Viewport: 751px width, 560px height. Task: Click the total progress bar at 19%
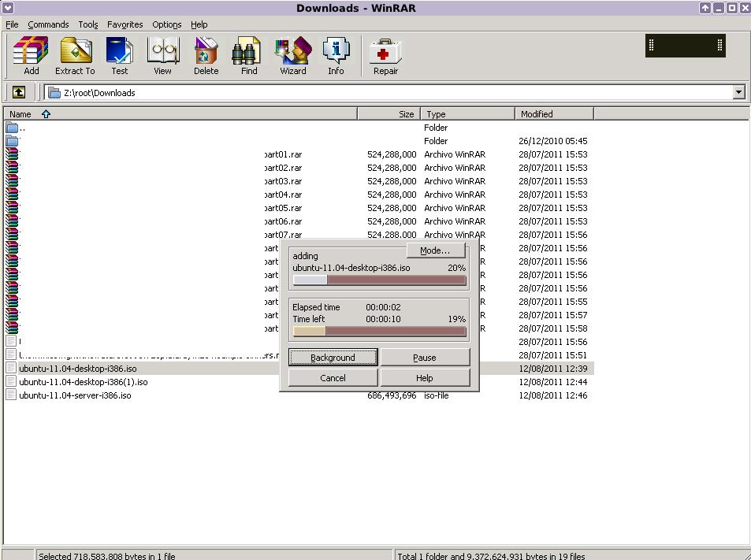(x=379, y=332)
